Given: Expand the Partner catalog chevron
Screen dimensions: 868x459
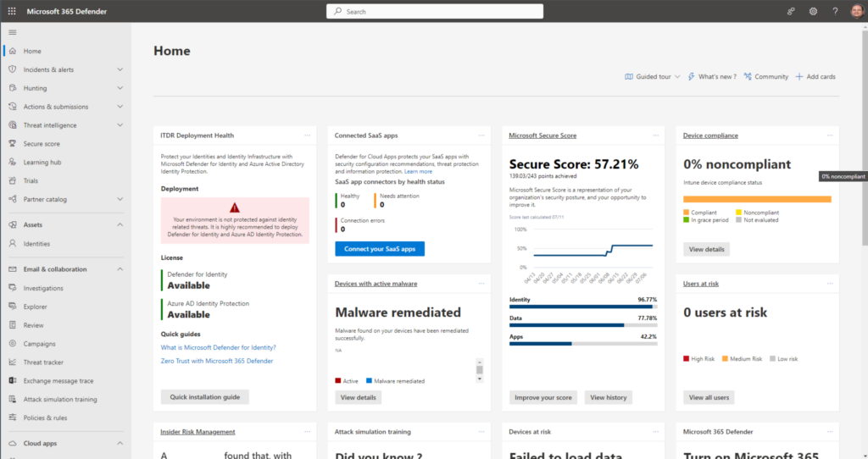Looking at the screenshot, I should tap(120, 199).
